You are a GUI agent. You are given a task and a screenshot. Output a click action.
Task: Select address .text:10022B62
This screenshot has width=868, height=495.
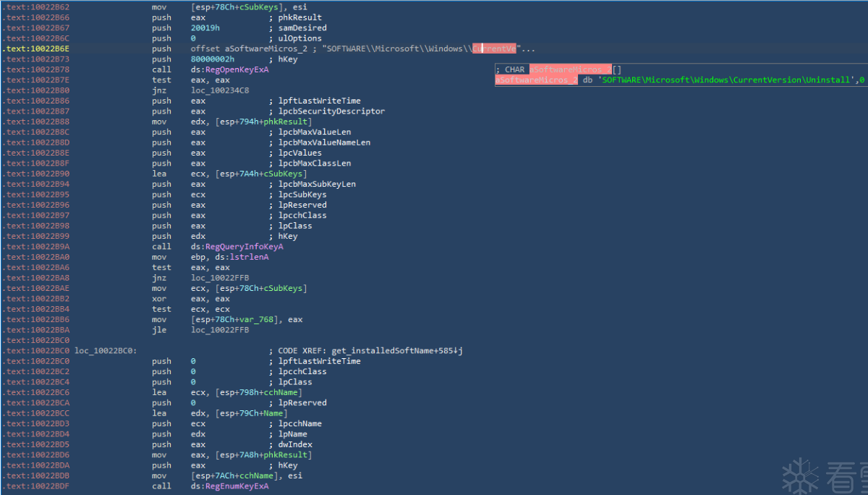point(38,7)
